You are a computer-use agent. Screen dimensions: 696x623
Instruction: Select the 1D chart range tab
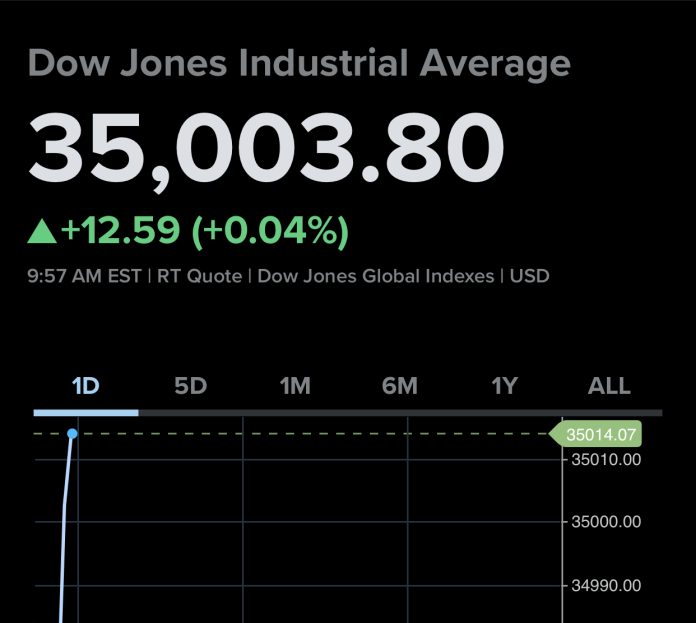(x=86, y=386)
